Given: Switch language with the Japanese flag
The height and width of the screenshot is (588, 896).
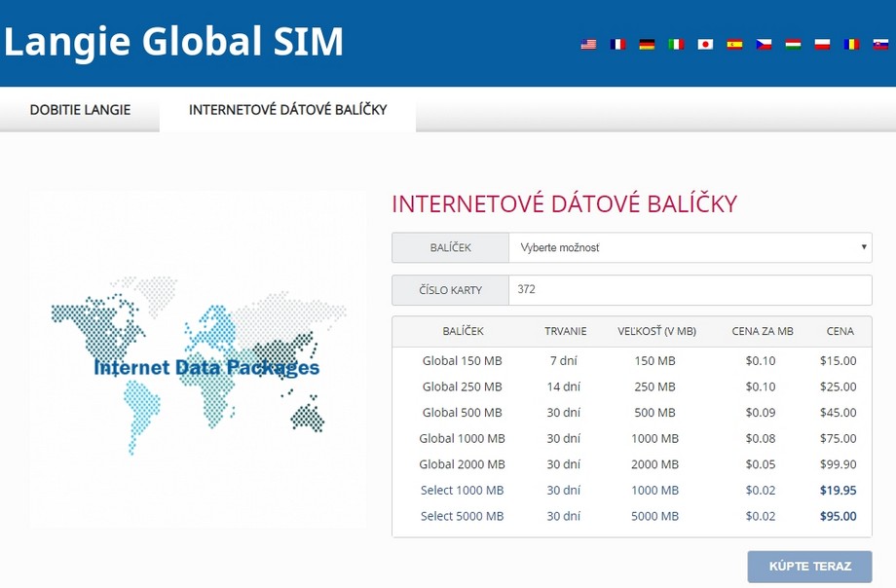Looking at the screenshot, I should pyautogui.click(x=705, y=44).
